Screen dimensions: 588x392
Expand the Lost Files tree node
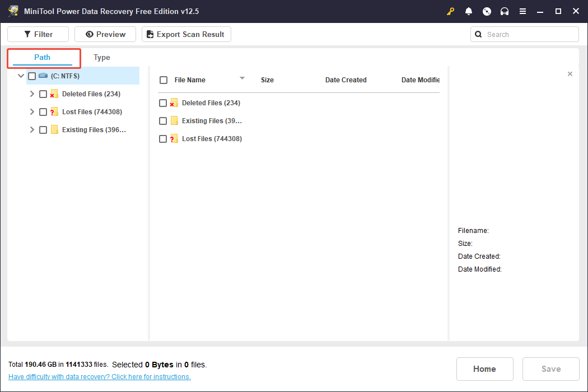pos(32,112)
